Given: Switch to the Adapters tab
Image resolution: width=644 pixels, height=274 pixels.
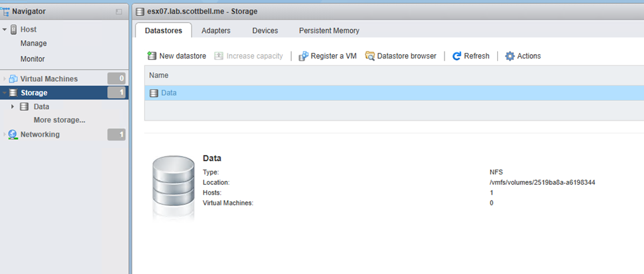Looking at the screenshot, I should pos(216,30).
